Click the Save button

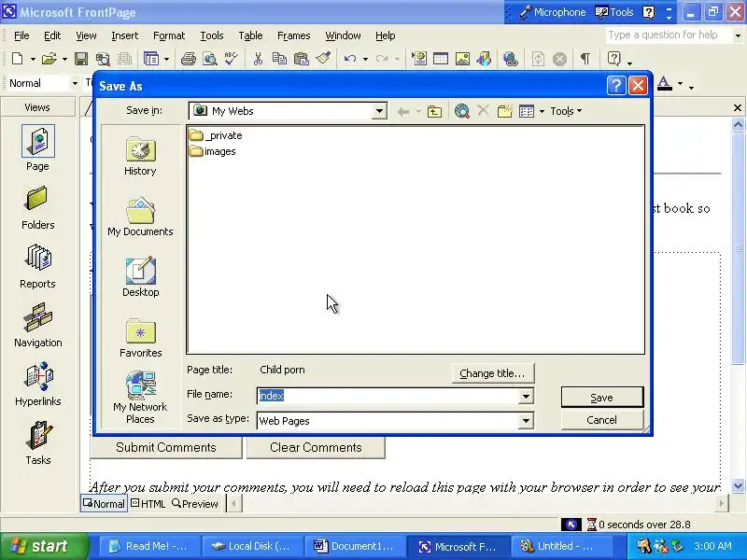601,398
